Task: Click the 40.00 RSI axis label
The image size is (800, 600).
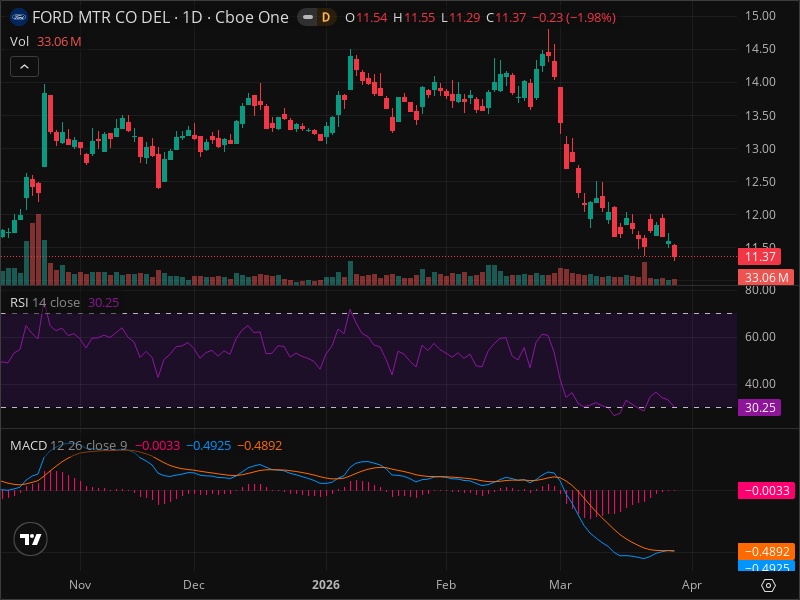Action: [760, 384]
